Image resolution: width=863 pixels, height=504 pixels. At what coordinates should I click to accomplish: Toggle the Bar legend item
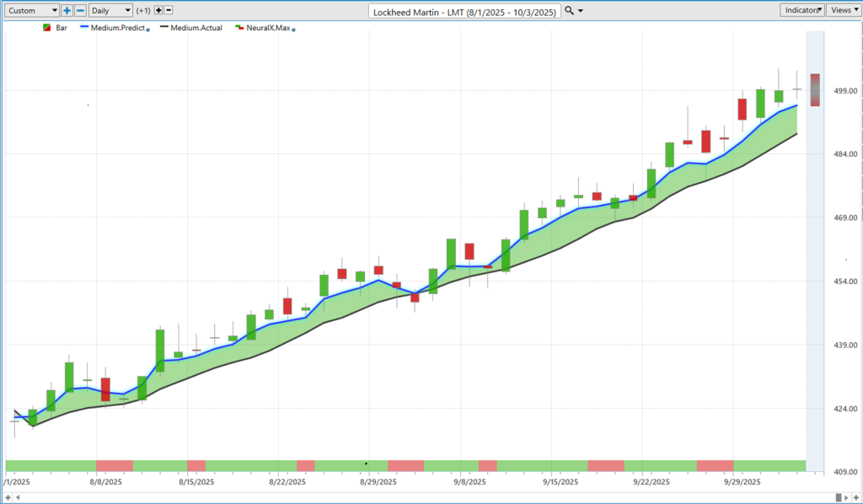click(x=55, y=28)
